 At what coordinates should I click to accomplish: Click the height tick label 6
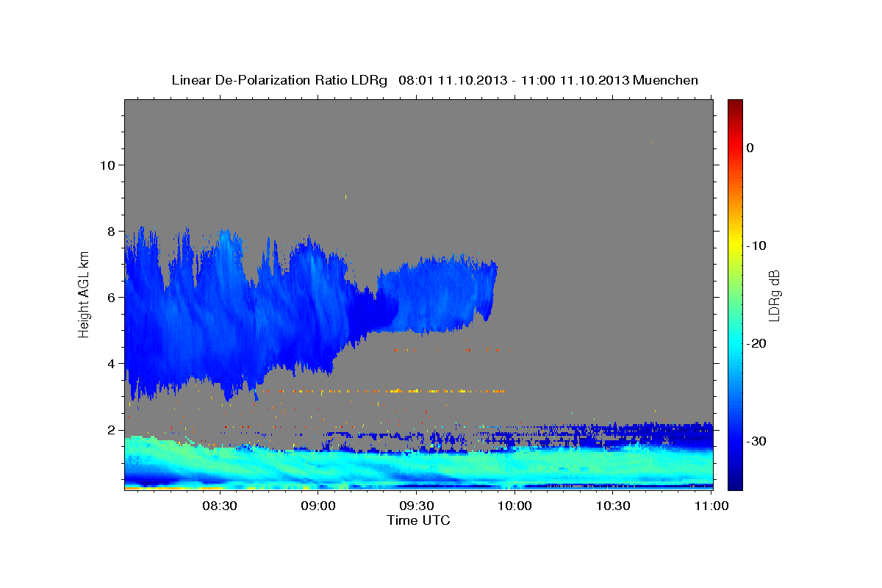point(112,297)
